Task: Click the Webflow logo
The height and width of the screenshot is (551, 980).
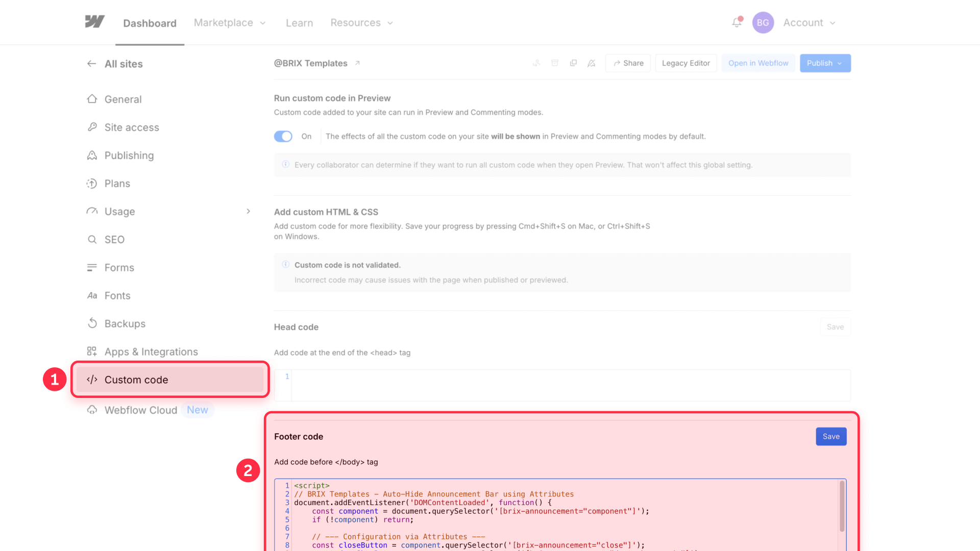Action: point(95,22)
